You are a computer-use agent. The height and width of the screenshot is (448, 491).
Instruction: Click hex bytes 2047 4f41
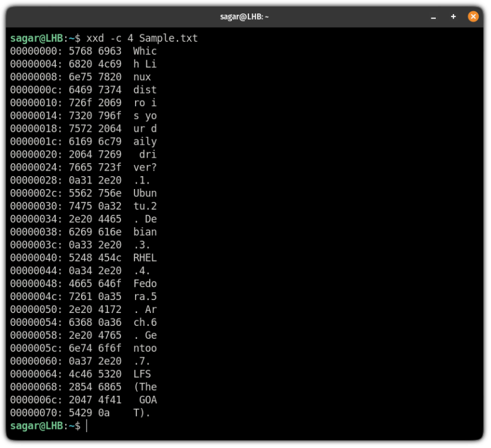95,400
